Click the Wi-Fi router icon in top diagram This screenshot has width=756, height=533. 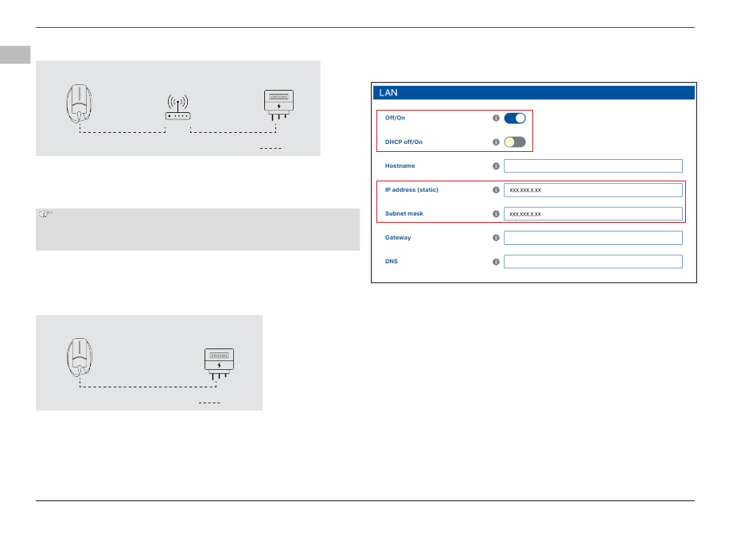pyautogui.click(x=178, y=107)
